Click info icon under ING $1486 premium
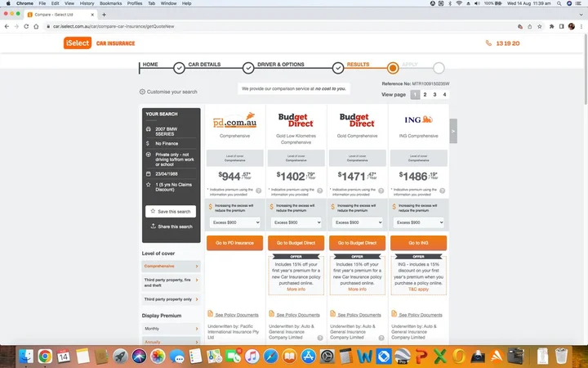 [443, 191]
